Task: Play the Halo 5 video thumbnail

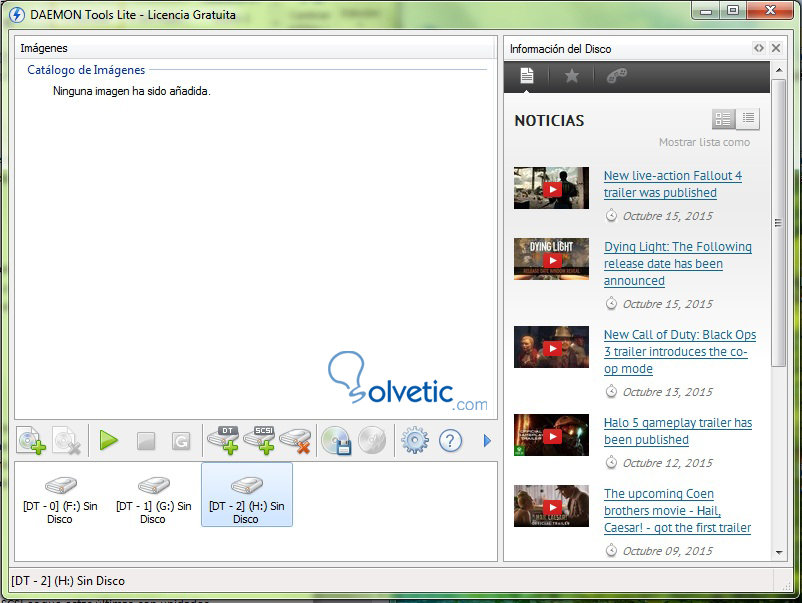Action: click(551, 435)
